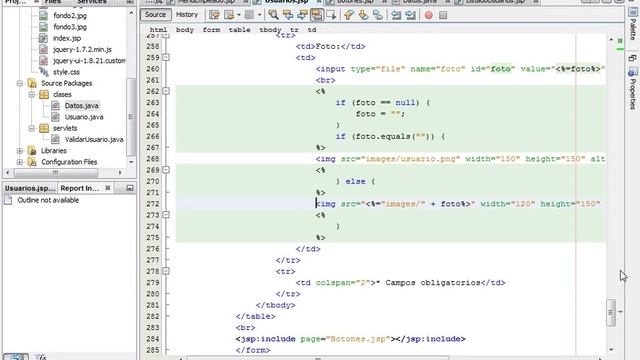Close the Report In... tab

[x=108, y=188]
